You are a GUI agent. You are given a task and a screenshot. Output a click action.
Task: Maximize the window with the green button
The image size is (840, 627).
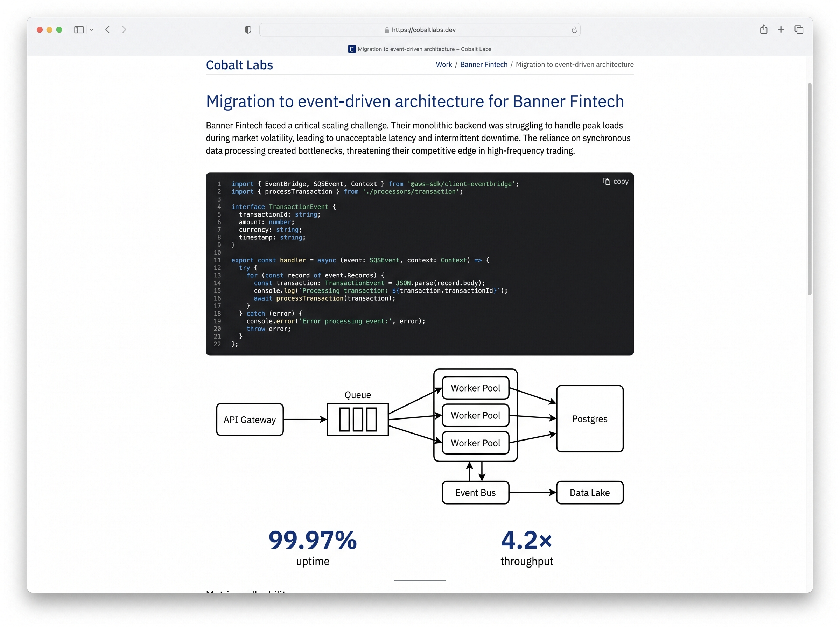point(59,30)
